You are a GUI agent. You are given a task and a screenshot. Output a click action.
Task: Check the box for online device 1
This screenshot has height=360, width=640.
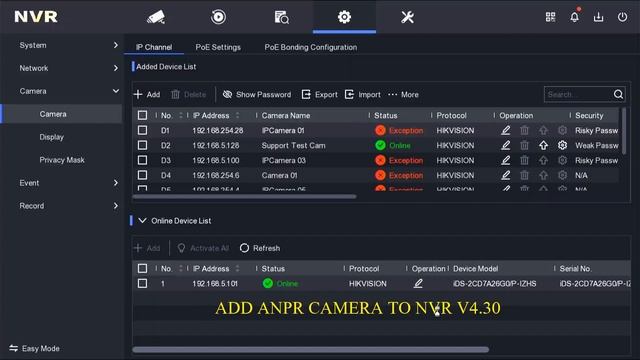coord(142,283)
